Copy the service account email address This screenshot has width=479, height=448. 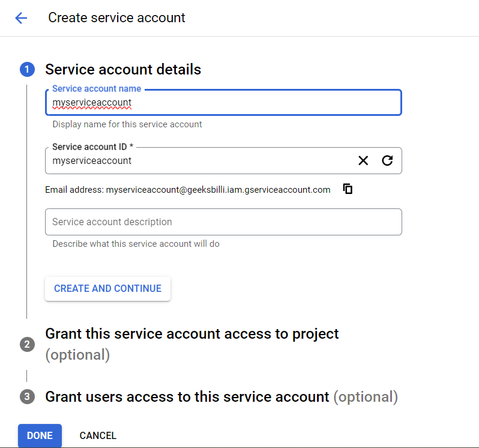point(348,189)
